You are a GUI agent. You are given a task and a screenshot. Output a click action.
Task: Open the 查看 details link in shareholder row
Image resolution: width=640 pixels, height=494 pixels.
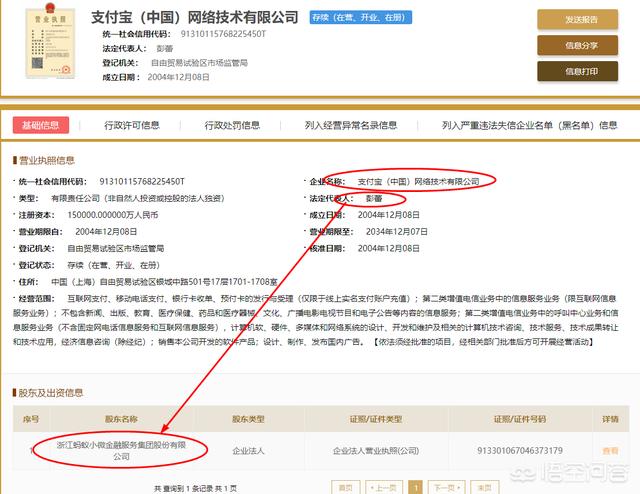[610, 451]
